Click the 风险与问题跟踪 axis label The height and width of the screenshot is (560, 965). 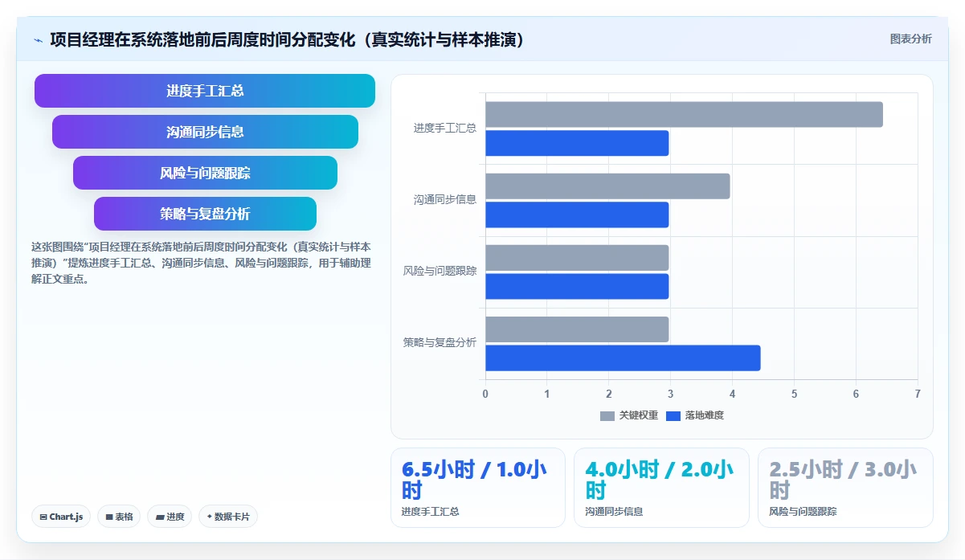(440, 271)
